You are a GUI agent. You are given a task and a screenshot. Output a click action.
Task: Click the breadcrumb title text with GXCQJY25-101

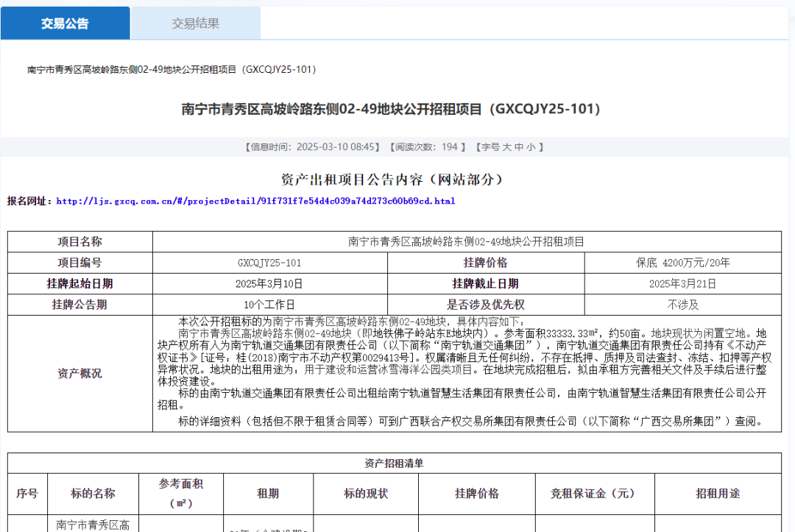[x=172, y=69]
